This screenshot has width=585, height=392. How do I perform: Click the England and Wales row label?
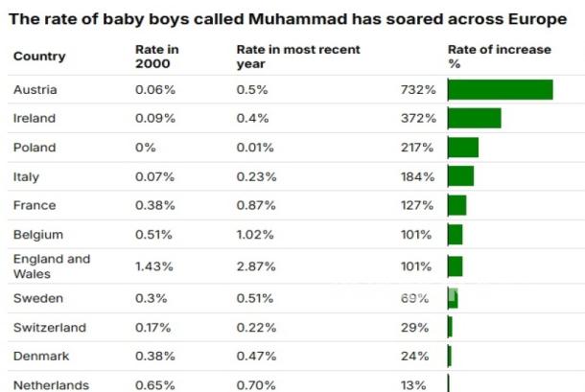(x=52, y=266)
